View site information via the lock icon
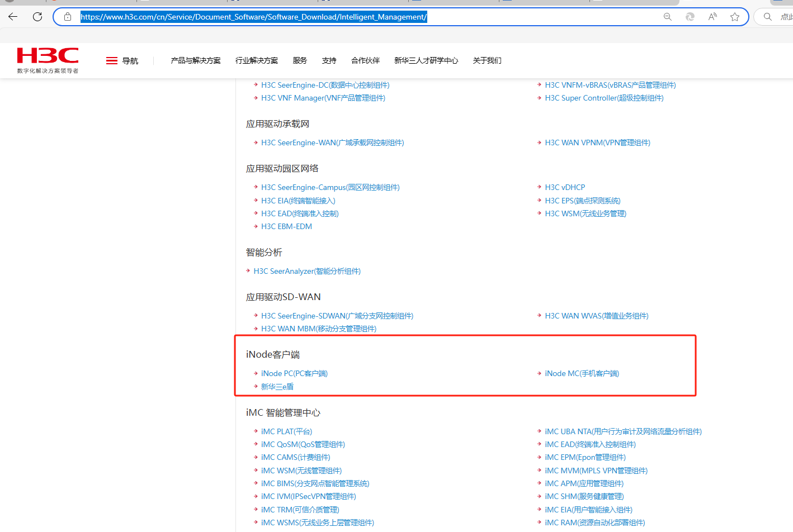Viewport: 793px width, 532px height. pyautogui.click(x=68, y=17)
